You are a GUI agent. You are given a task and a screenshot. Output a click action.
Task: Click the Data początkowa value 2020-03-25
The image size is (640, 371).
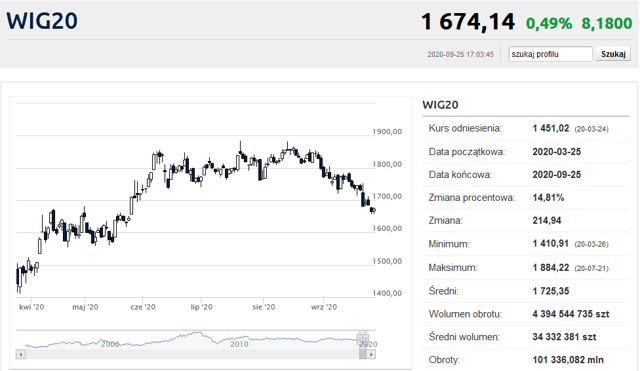[x=556, y=152]
